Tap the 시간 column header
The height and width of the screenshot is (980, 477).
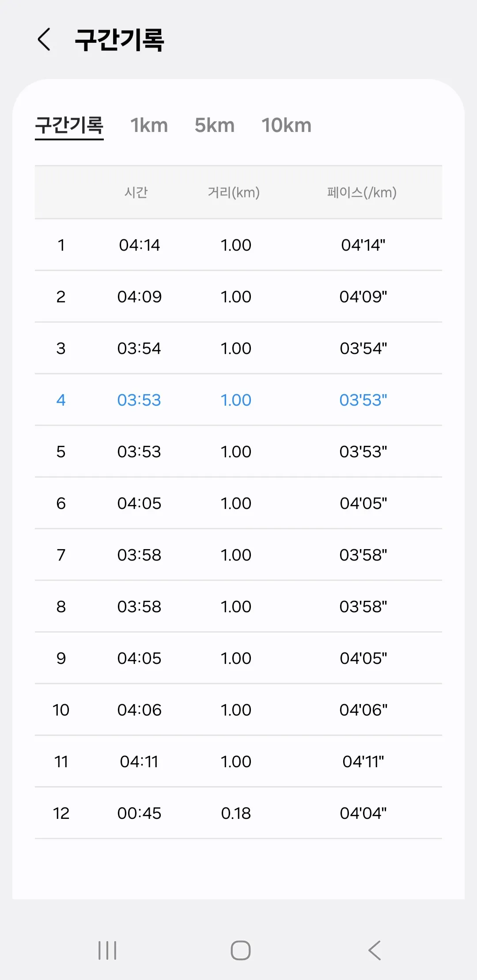click(136, 192)
